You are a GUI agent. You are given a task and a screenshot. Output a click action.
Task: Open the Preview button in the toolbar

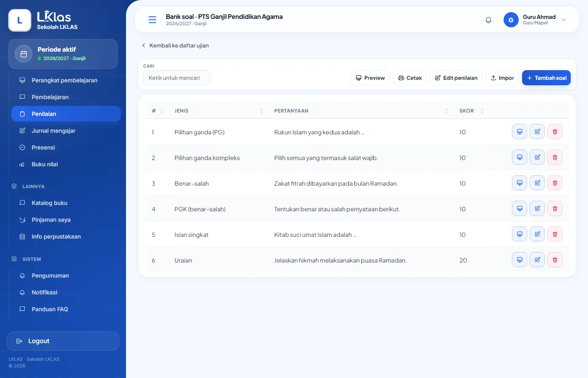pos(370,78)
